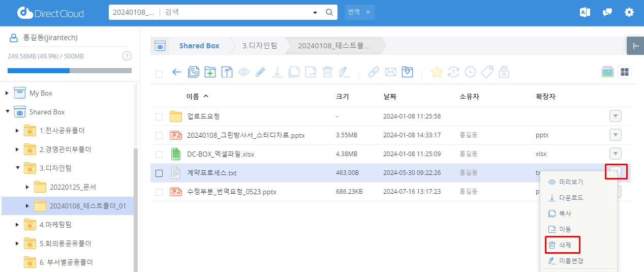Open the search box dropdown arrow
644x272 pixels.
point(315,12)
